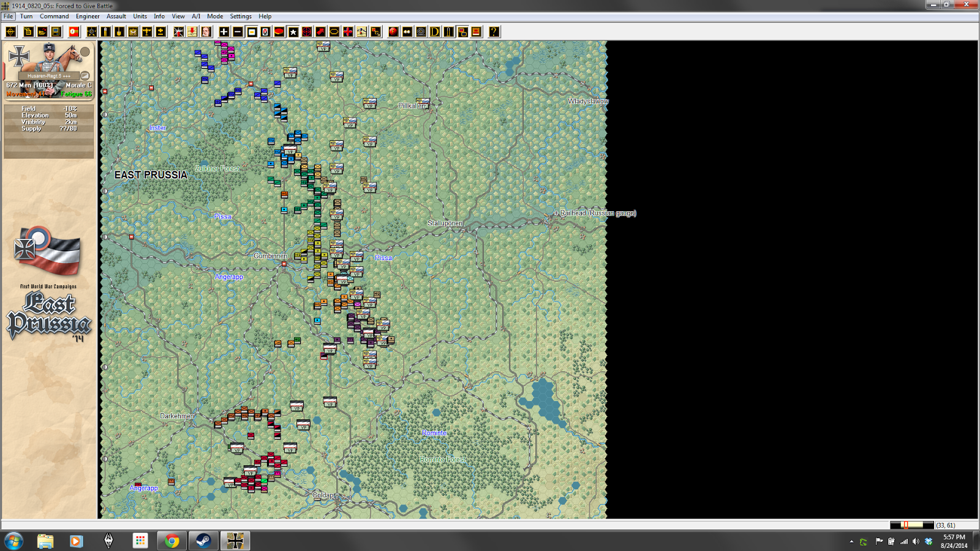Click the yellow hexagon outline icon
Screen dimensions: 980x551
point(334,32)
